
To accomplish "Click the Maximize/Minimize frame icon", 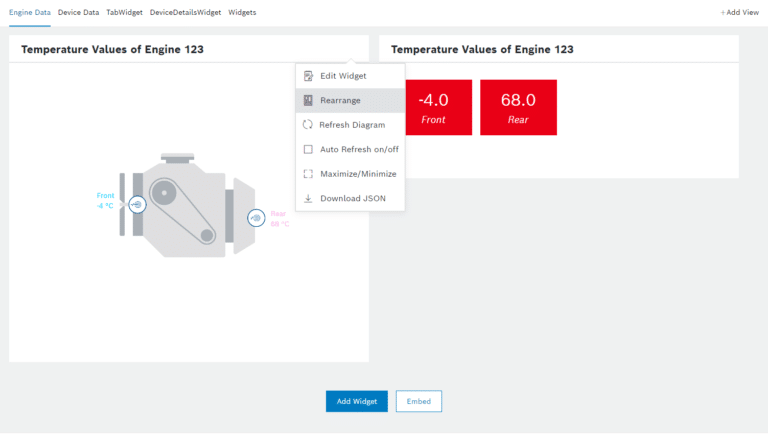I will click(x=308, y=174).
